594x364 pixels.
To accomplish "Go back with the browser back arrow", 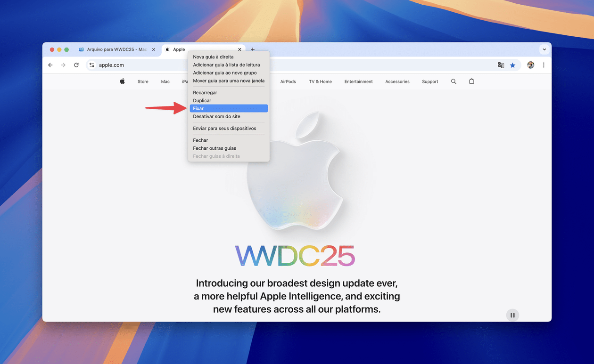I will [50, 65].
